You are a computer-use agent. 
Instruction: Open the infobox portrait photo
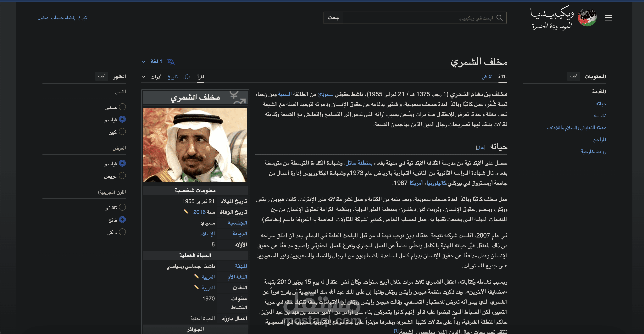coord(195,145)
